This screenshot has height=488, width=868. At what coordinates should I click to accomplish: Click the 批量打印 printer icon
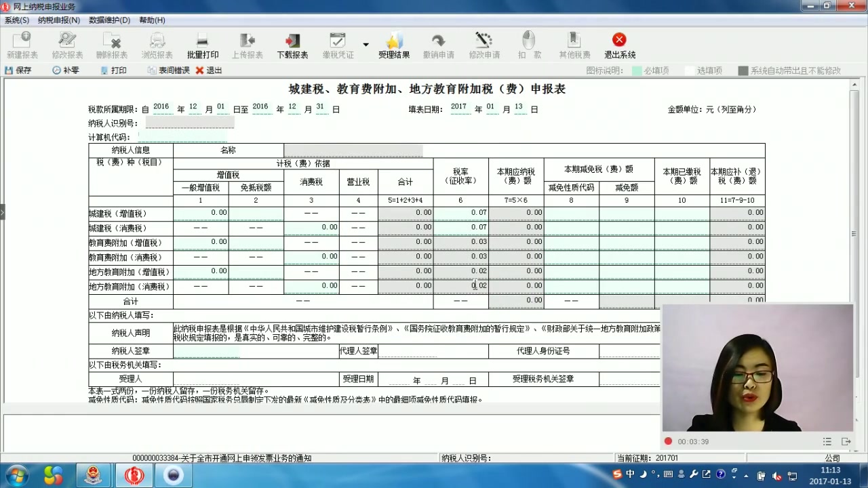pyautogui.click(x=202, y=40)
